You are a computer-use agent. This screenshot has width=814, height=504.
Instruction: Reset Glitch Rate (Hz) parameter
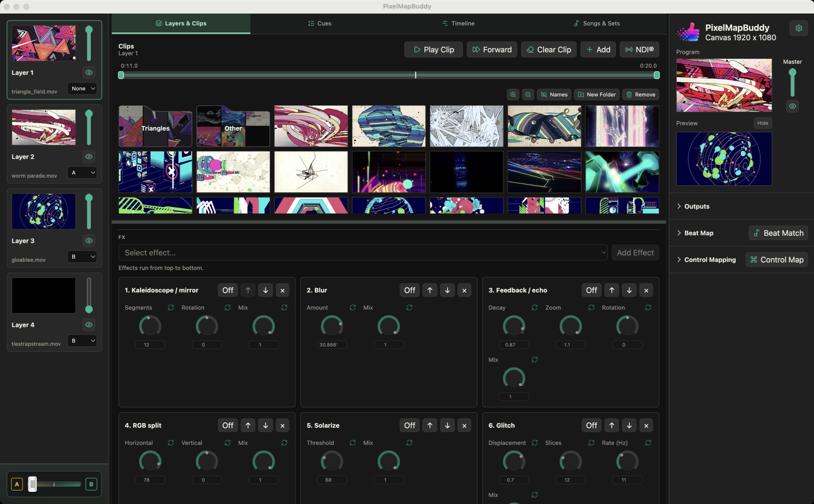[648, 443]
